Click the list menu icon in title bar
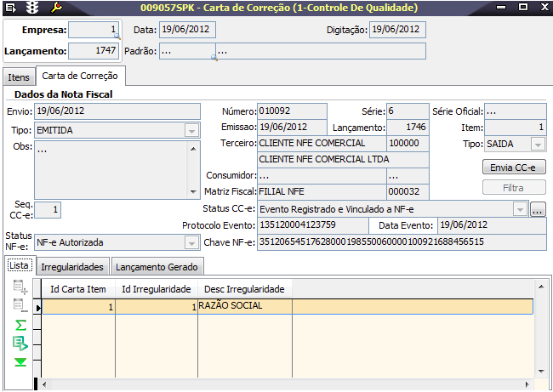 tap(10, 8)
